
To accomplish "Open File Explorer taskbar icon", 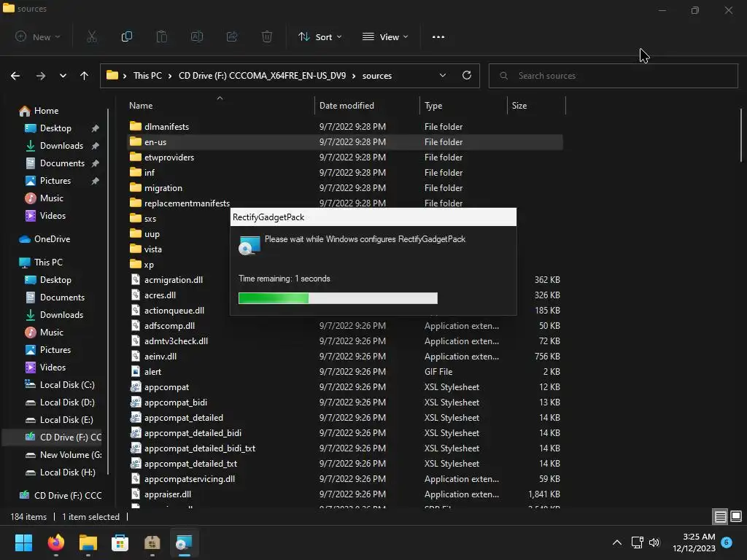I will coord(88,542).
